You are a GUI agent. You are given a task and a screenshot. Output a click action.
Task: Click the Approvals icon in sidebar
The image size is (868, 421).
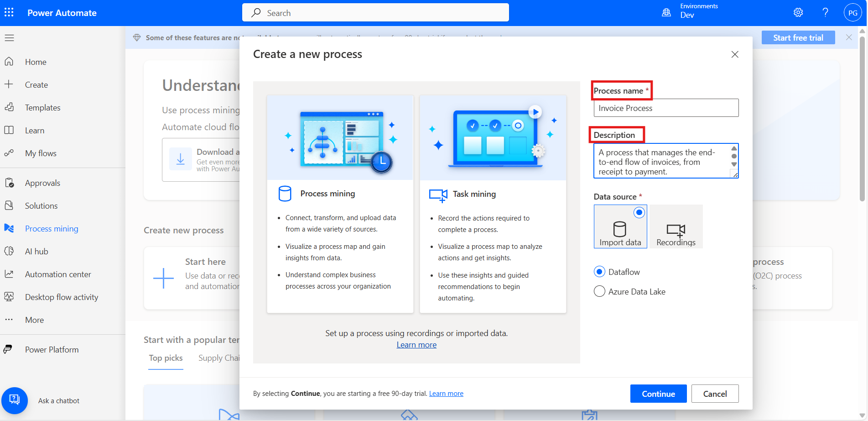tap(9, 183)
